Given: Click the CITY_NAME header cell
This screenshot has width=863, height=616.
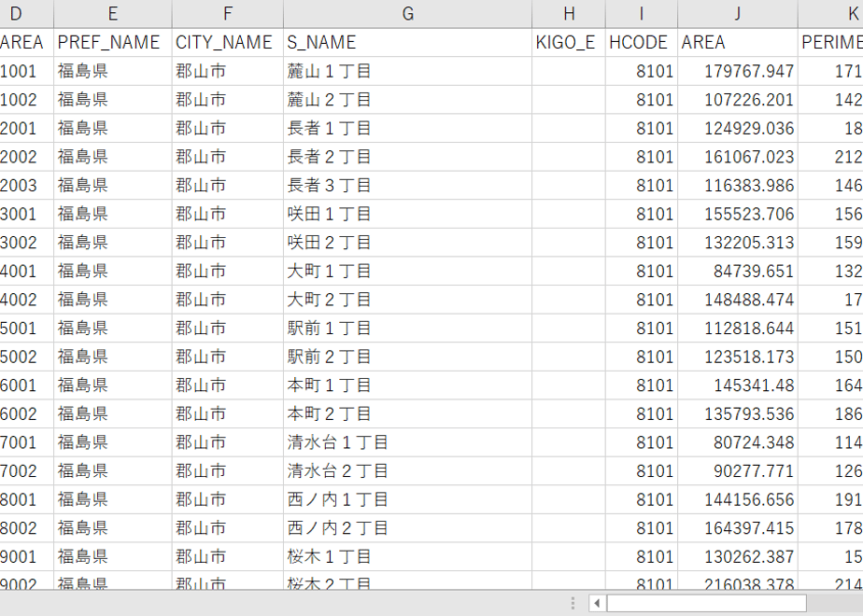Looking at the screenshot, I should (228, 42).
